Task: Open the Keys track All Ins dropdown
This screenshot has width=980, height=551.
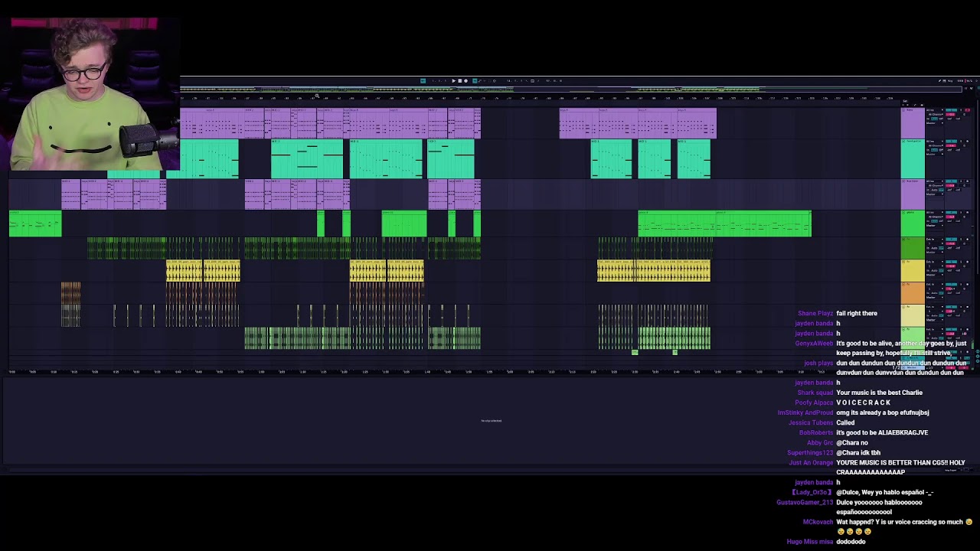Action: point(935,110)
